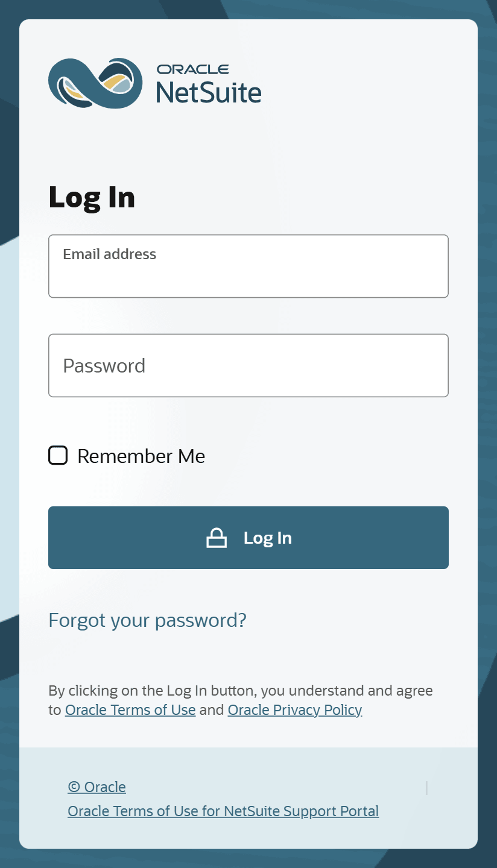Image resolution: width=497 pixels, height=868 pixels.
Task: Click the infinity swirl graphic in the logo
Action: tap(94, 83)
